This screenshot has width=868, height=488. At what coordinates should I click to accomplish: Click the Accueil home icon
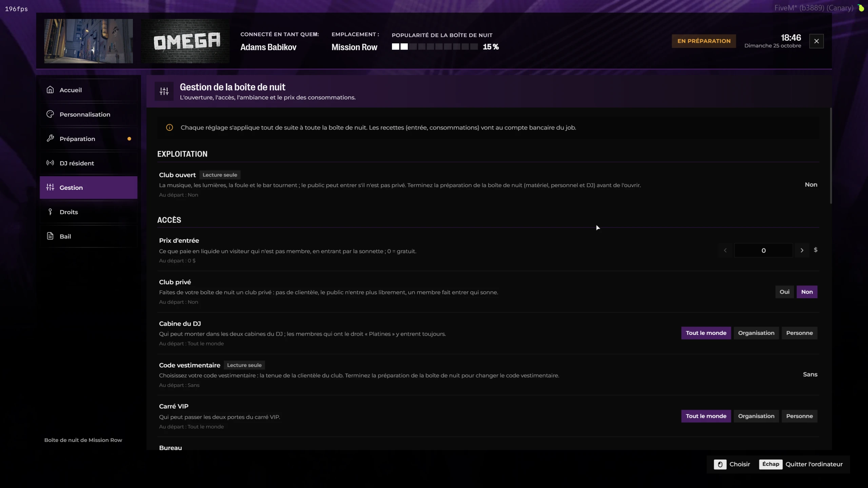[50, 90]
